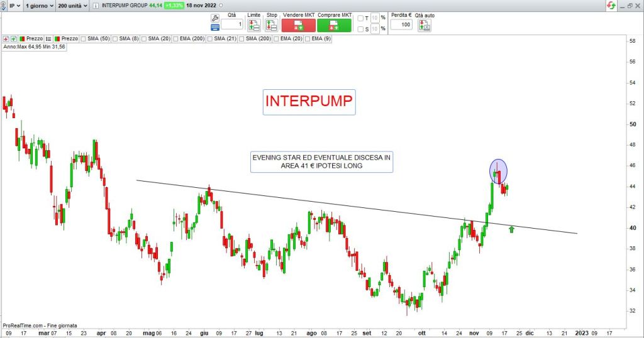This screenshot has width=644, height=338.
Task: Click the 44,14 price value in header
Action: [155, 6]
